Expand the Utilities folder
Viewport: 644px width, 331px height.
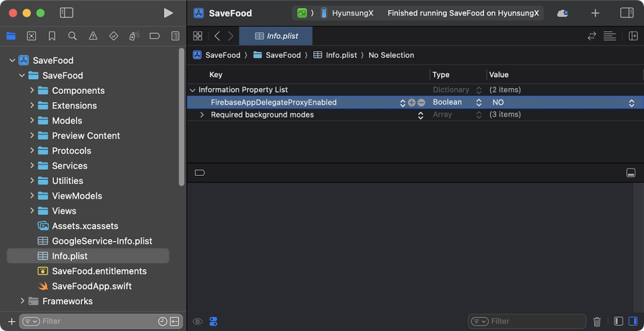point(32,180)
